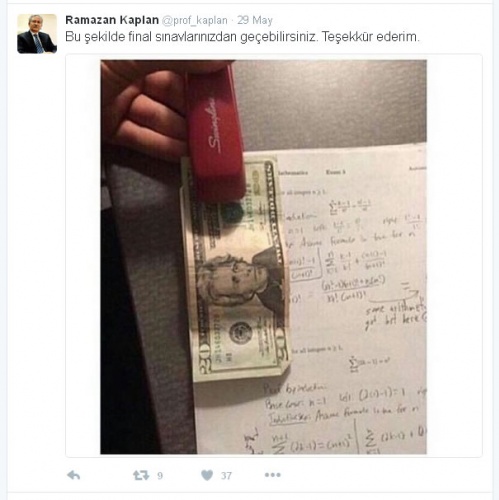Click the tweet text starting with Bu şekilde
This screenshot has width=499, height=500.
coord(242,37)
